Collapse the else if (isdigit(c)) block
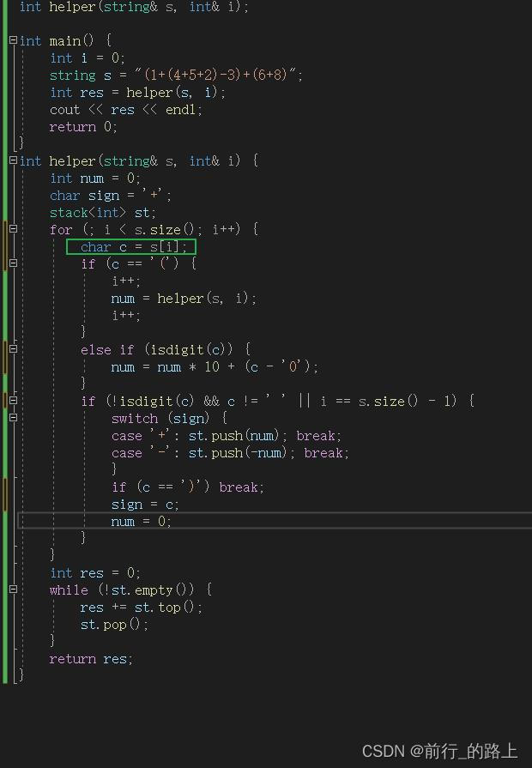The image size is (532, 768). (x=13, y=348)
